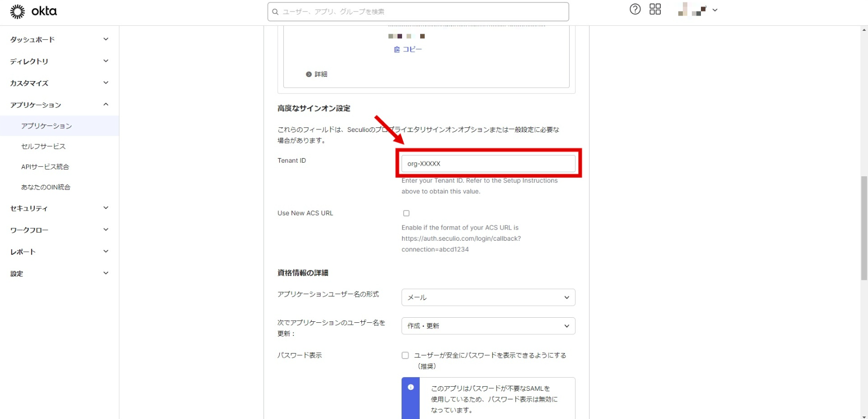The height and width of the screenshot is (419, 868).
Task: Expand the 詳細 disclosure arrow
Action: (x=308, y=74)
